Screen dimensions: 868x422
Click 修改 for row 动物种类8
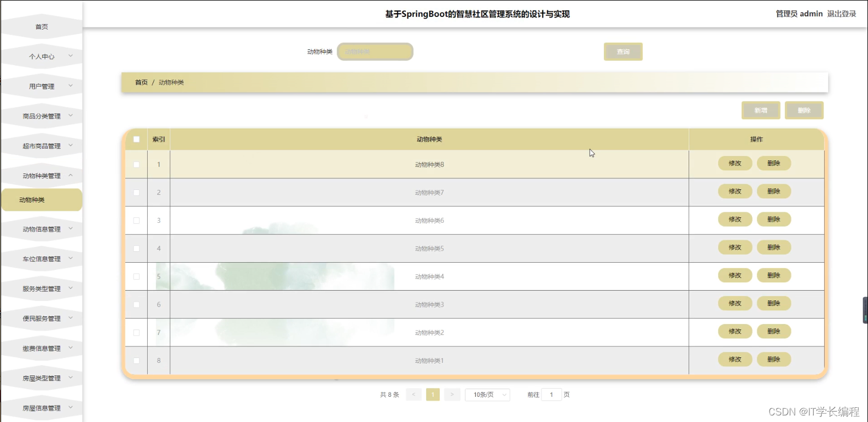(x=735, y=163)
